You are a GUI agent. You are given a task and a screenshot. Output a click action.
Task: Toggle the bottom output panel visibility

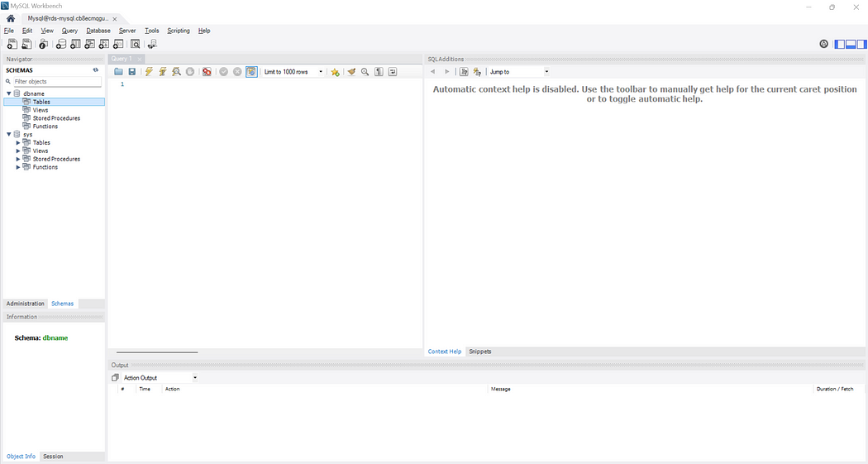pos(851,45)
